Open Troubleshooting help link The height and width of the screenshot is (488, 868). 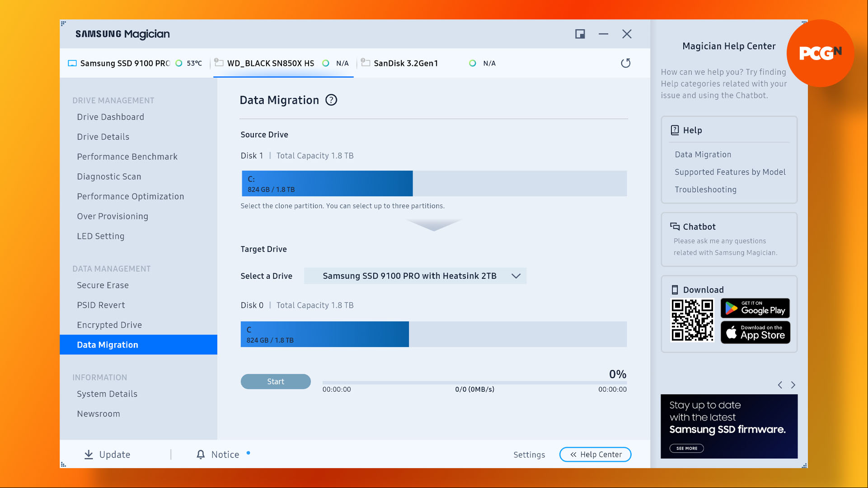pyautogui.click(x=705, y=190)
